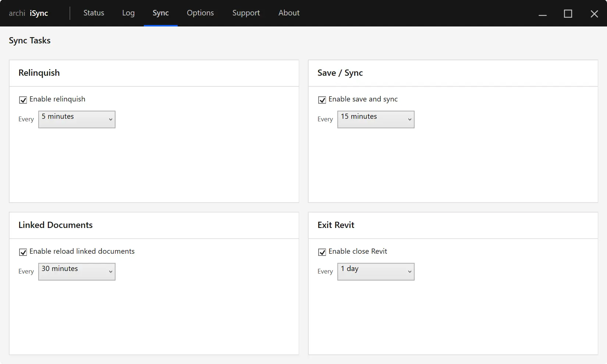The image size is (607, 364).
Task: View the About page
Action: click(x=289, y=13)
